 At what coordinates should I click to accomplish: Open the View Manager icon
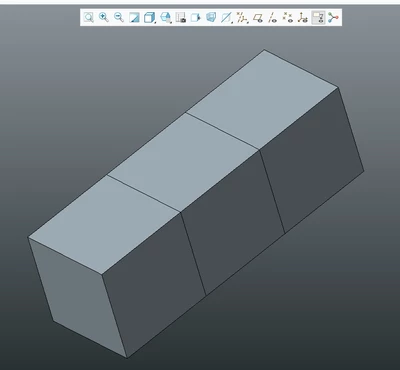[180, 17]
